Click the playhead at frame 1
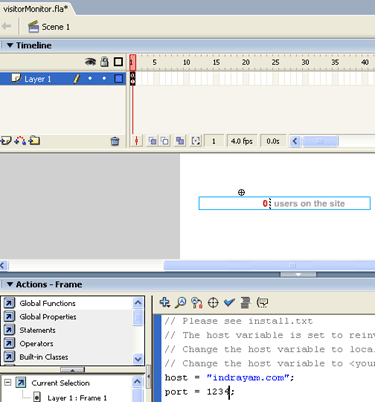Viewport: 375px width, 402px height. [133, 62]
